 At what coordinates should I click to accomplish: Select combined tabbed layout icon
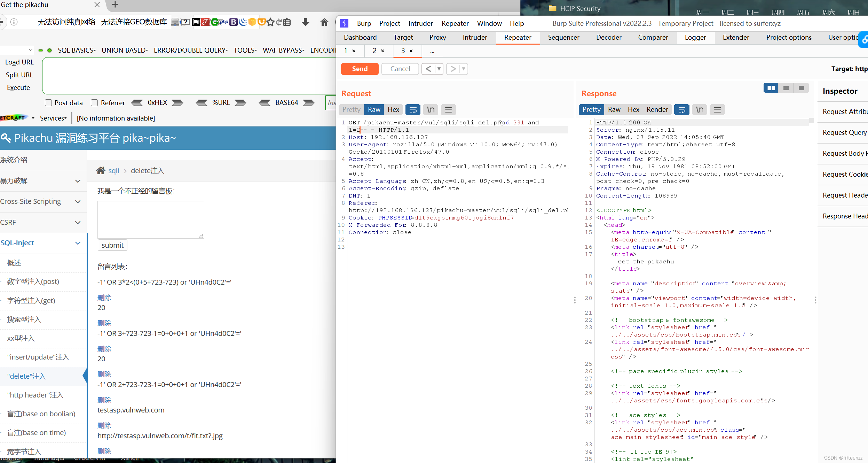(x=801, y=88)
